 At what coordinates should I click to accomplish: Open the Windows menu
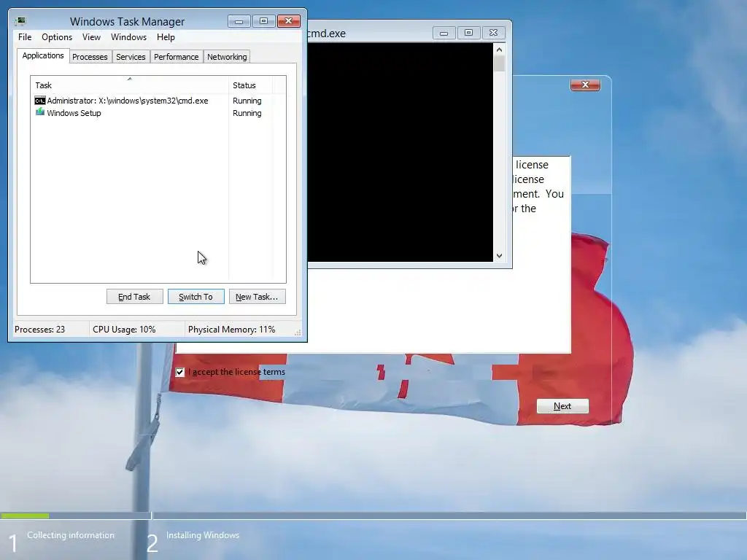click(x=128, y=37)
